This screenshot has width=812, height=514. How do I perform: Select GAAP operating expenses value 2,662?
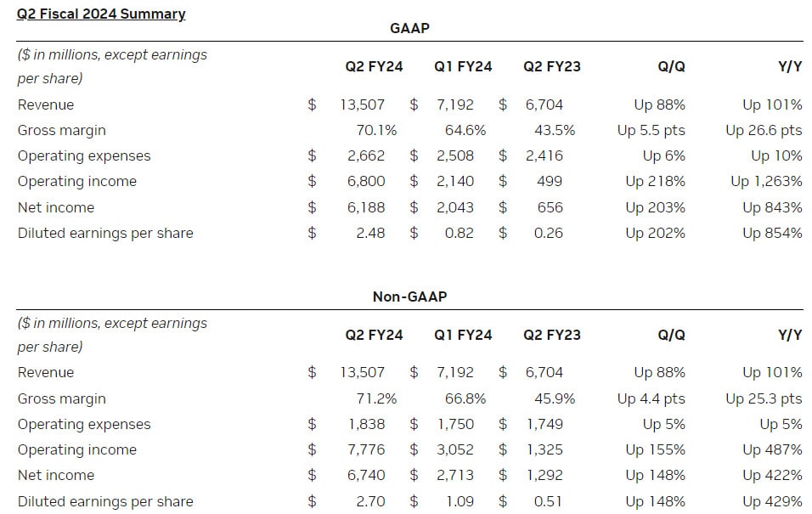point(365,155)
